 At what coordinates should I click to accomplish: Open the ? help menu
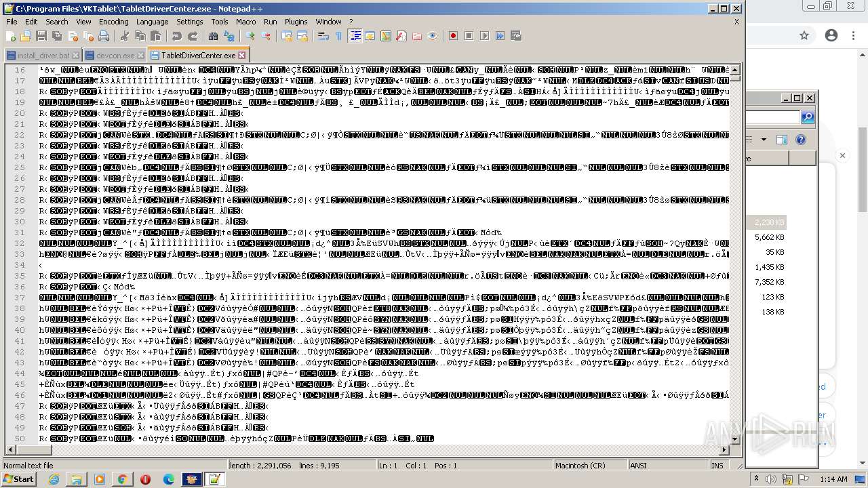(x=351, y=22)
